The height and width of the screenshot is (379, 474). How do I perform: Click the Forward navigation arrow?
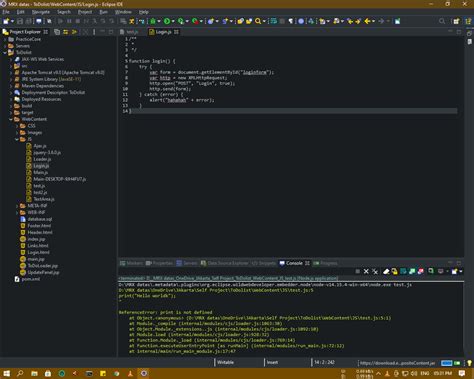[381, 21]
